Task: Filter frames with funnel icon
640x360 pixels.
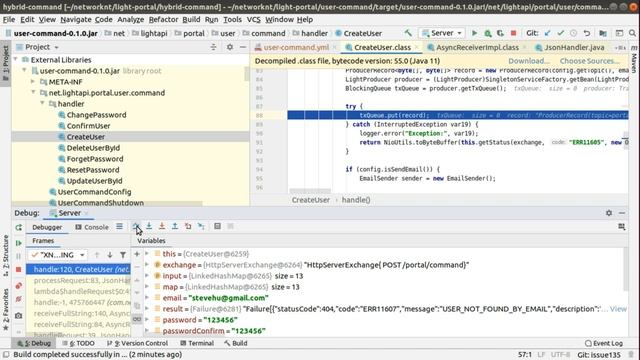Action: pos(123,255)
